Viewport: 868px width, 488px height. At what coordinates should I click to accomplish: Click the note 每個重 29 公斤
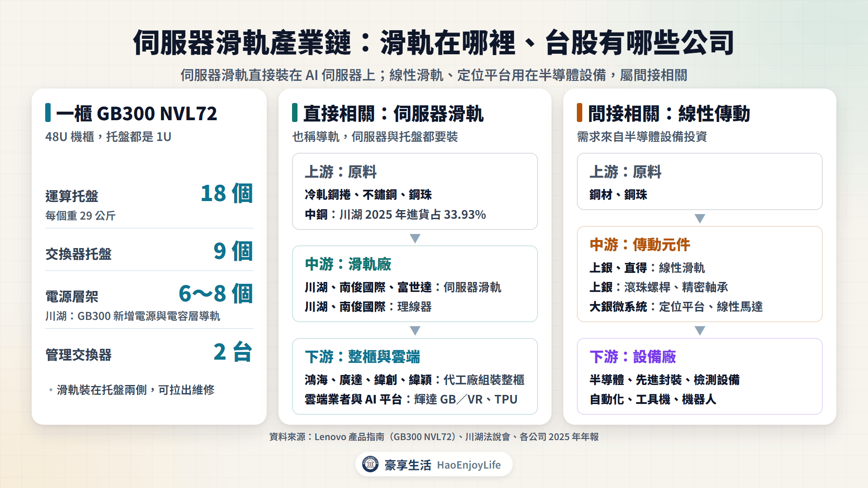[x=80, y=216]
